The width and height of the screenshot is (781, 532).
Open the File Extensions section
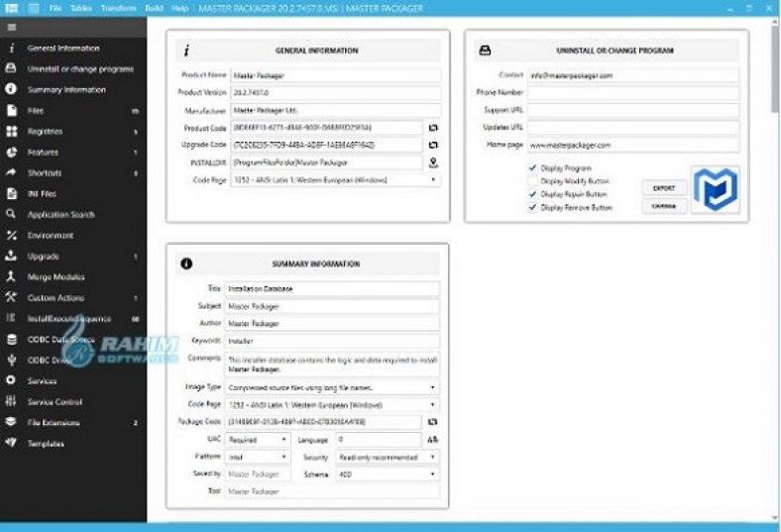(73, 422)
